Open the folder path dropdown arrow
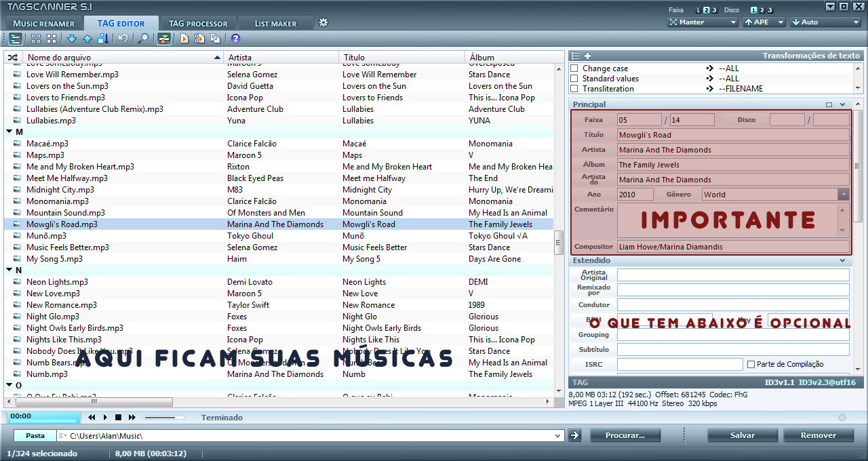868x461 pixels. (x=558, y=436)
